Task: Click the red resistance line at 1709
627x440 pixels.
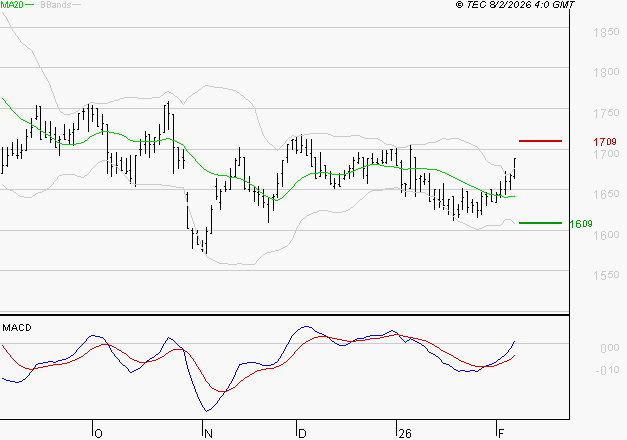Action: (540, 141)
